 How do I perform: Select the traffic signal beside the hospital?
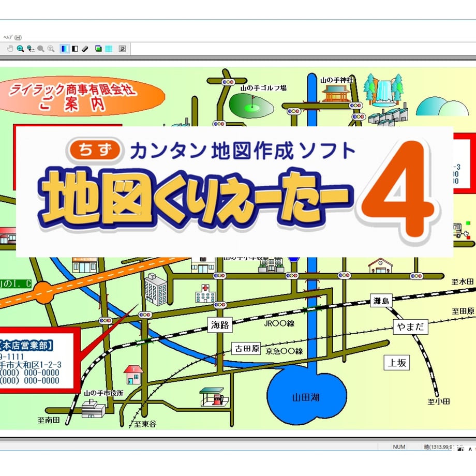click(x=220, y=305)
